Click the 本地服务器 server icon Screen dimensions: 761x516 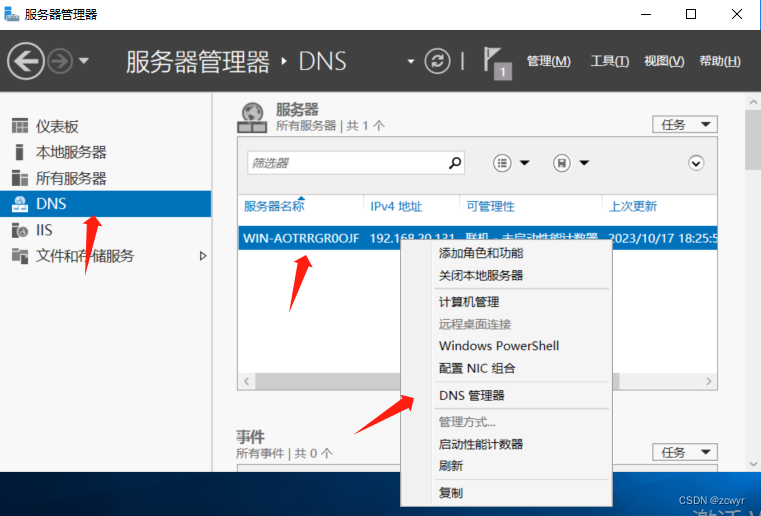tap(19, 152)
